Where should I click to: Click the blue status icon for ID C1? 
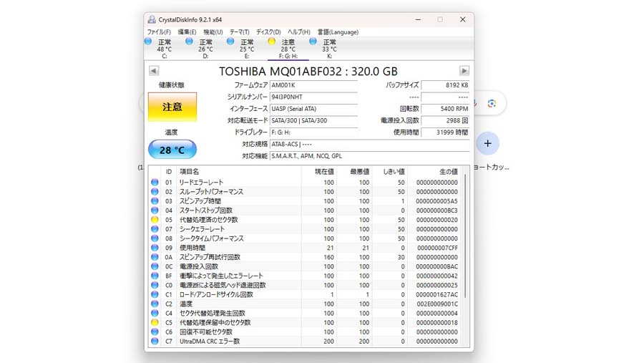(x=155, y=294)
